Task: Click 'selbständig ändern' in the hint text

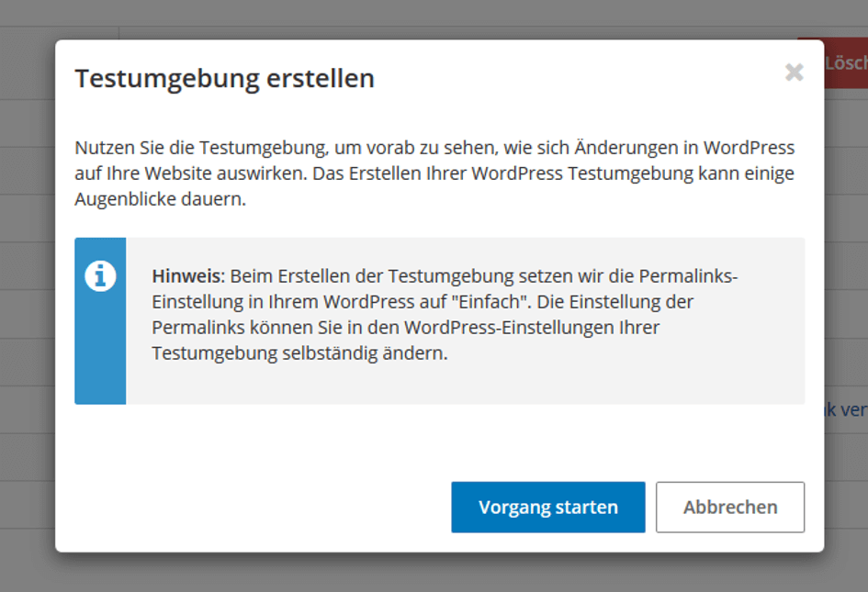Action: point(365,353)
